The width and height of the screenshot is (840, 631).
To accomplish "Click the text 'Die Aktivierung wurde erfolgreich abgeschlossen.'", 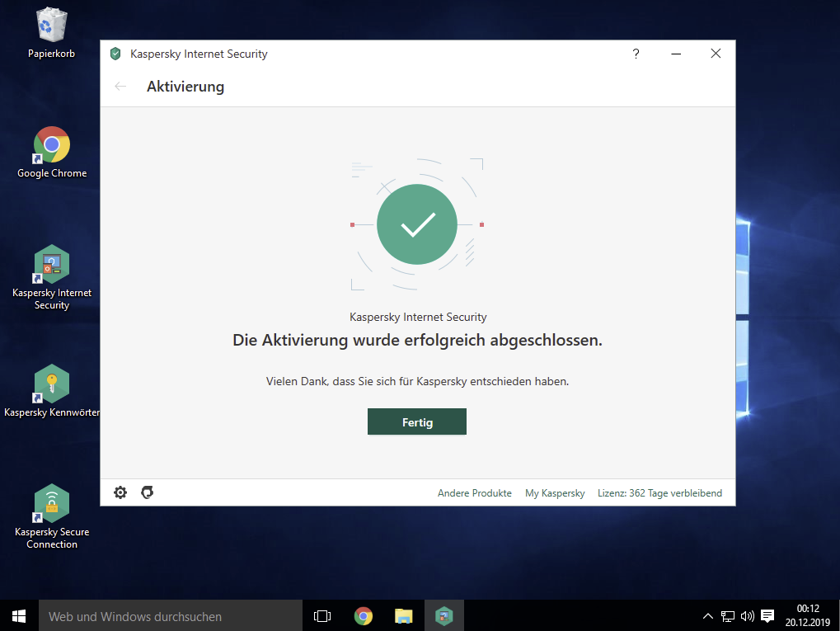I will [x=417, y=341].
